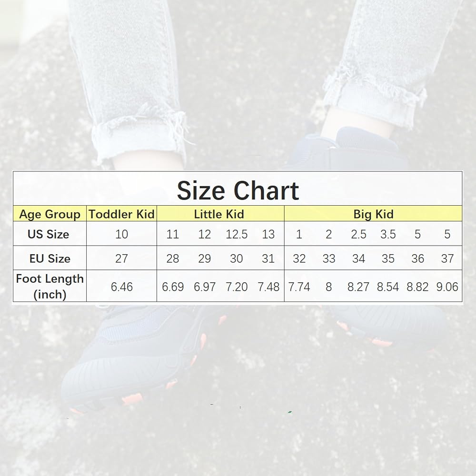Select US size 3.5 cell
Screen dimensions: 476x476
pyautogui.click(x=388, y=234)
